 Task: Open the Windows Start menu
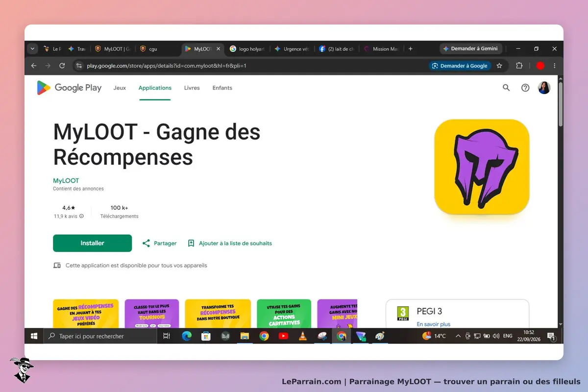pos(34,336)
